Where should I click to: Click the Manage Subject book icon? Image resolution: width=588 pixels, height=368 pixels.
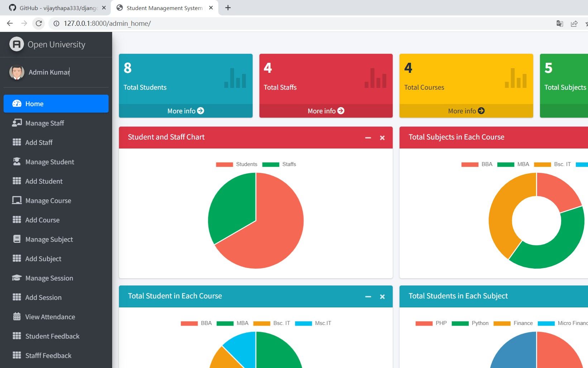[x=17, y=239]
